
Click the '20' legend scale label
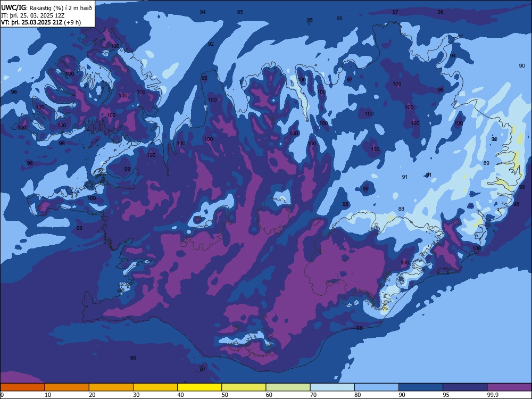coord(92,395)
